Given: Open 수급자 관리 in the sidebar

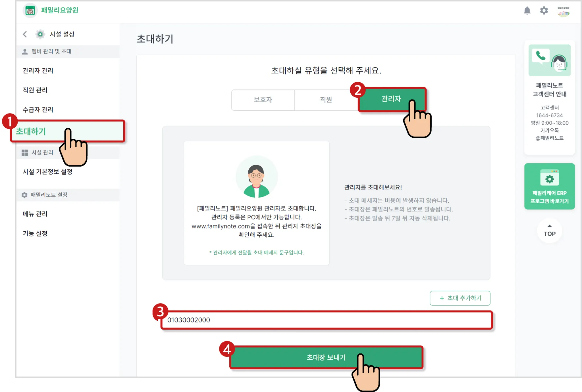Looking at the screenshot, I should (38, 110).
